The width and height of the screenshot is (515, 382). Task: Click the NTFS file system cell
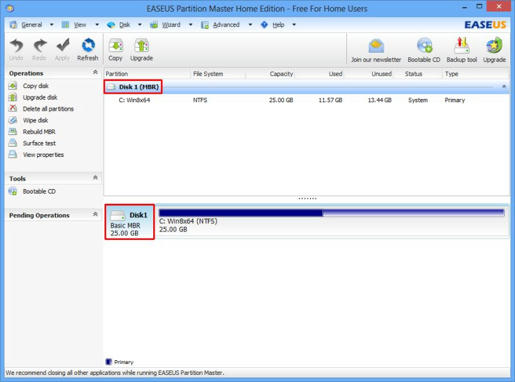pyautogui.click(x=200, y=100)
